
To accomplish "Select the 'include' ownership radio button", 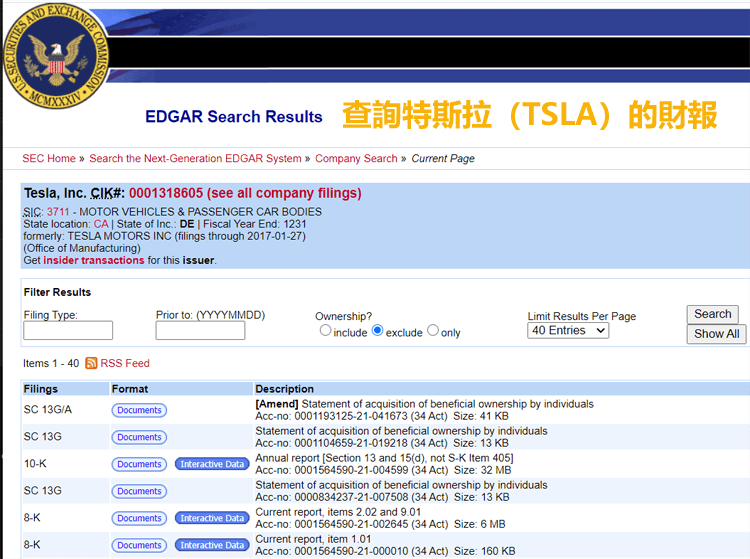I will (325, 331).
